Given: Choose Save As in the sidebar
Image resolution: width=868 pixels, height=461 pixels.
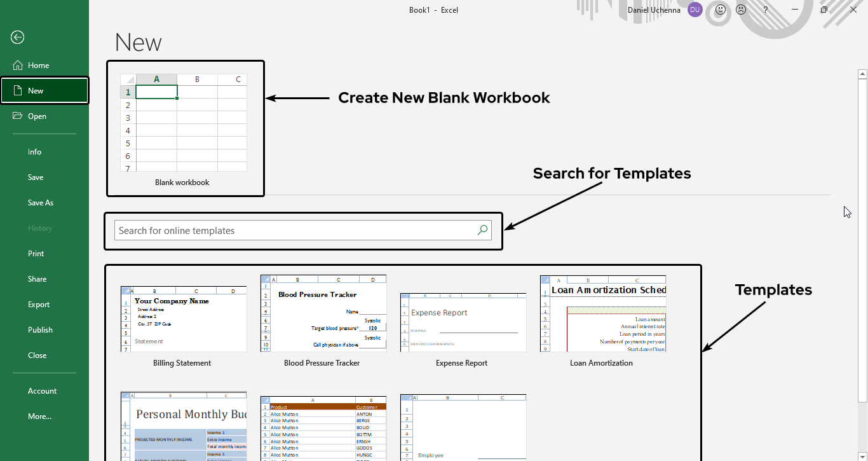Looking at the screenshot, I should coord(41,203).
